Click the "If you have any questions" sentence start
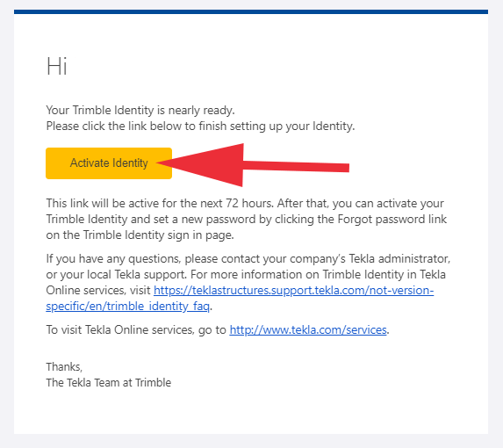 [x=113, y=258]
